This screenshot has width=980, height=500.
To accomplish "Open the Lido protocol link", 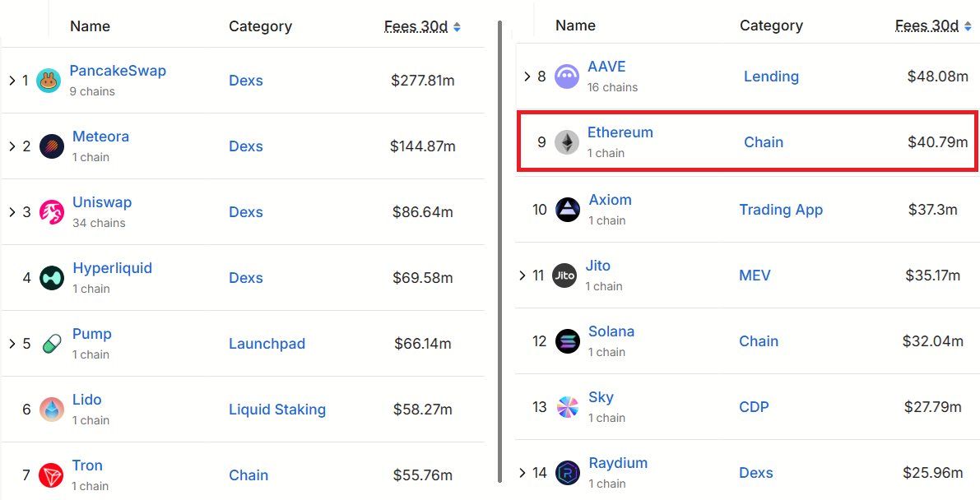I will click(87, 400).
